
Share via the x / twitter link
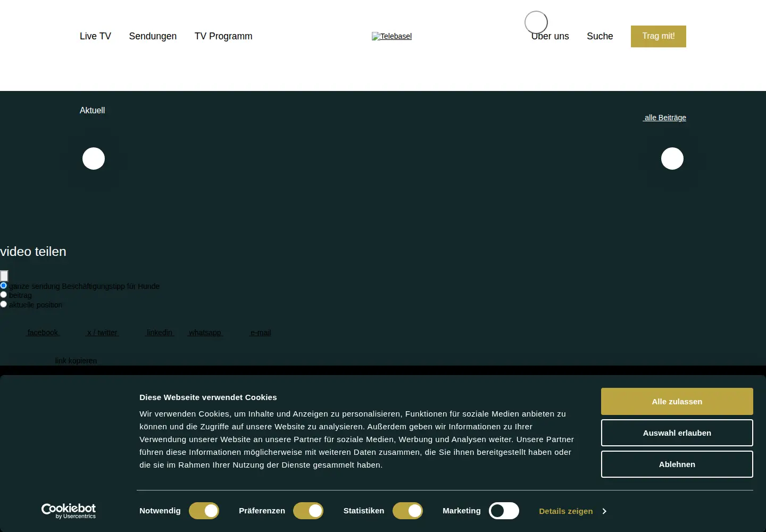pyautogui.click(x=102, y=332)
